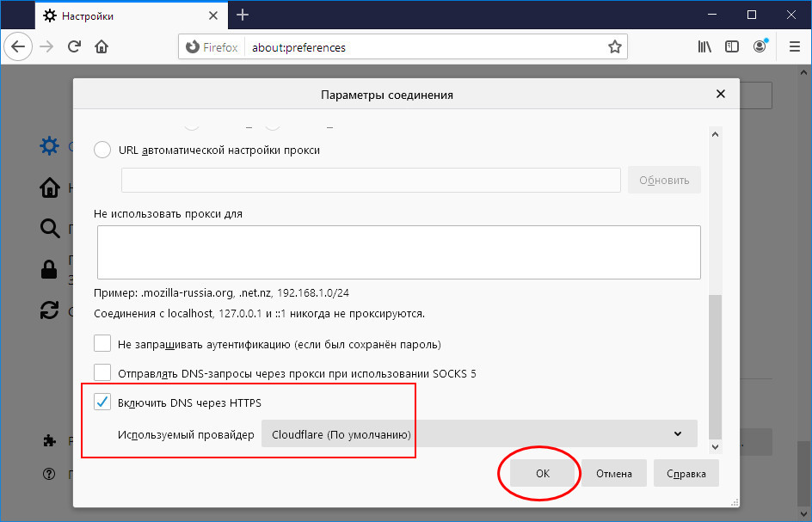Disable Включить DNS через HTTPS checkbox
The width and height of the screenshot is (812, 522).
tap(102, 402)
